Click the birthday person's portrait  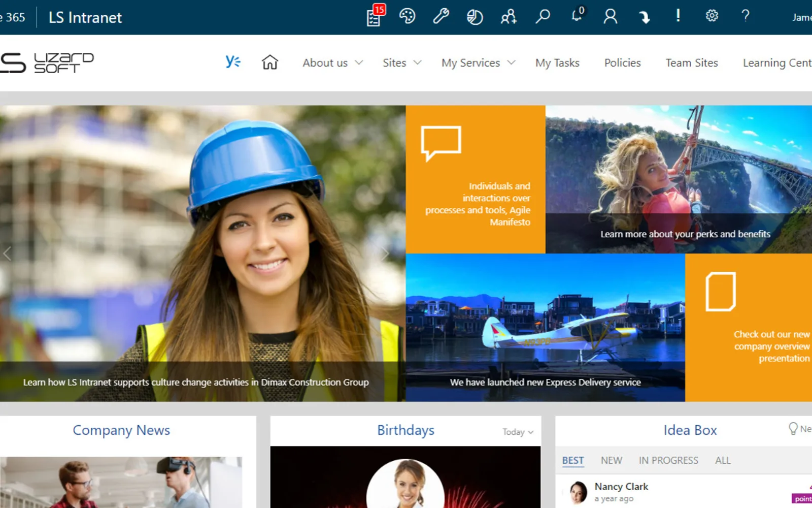tap(405, 484)
